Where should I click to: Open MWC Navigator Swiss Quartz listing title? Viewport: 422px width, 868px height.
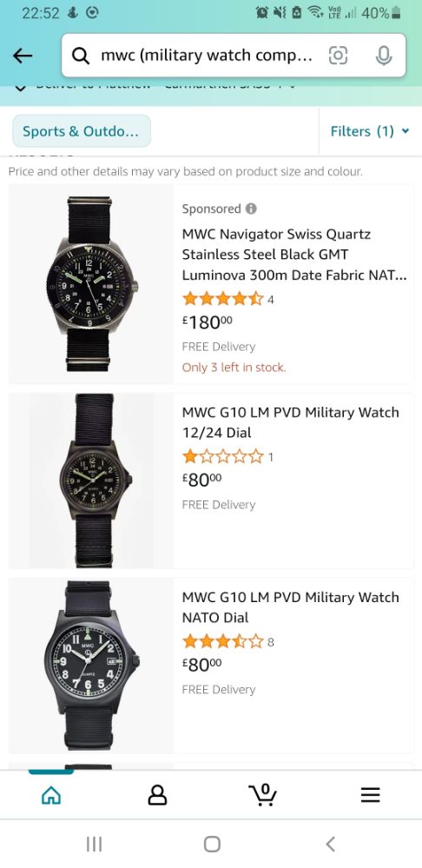coord(294,254)
